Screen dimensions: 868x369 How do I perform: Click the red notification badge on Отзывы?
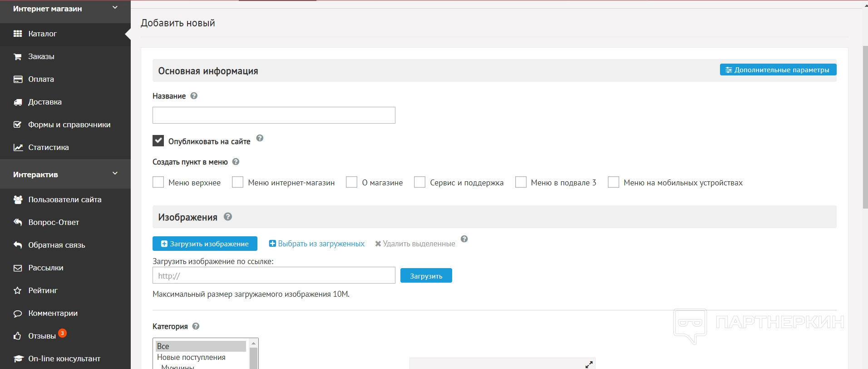pos(63,333)
